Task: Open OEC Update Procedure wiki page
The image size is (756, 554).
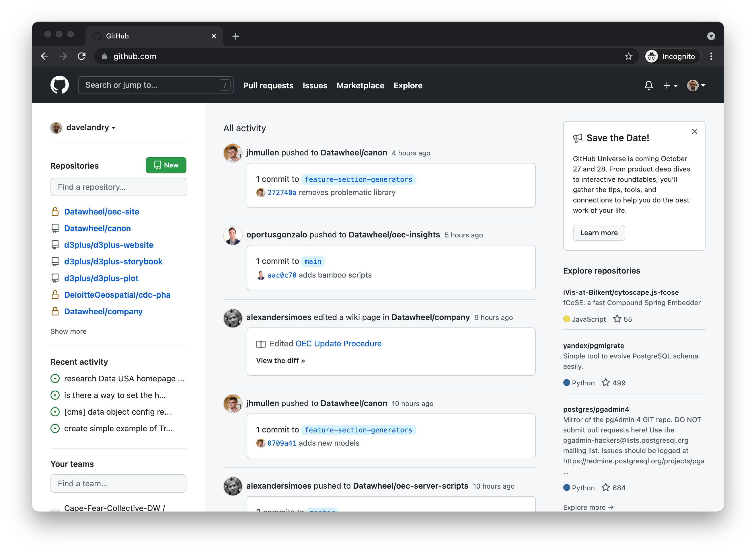Action: click(338, 344)
